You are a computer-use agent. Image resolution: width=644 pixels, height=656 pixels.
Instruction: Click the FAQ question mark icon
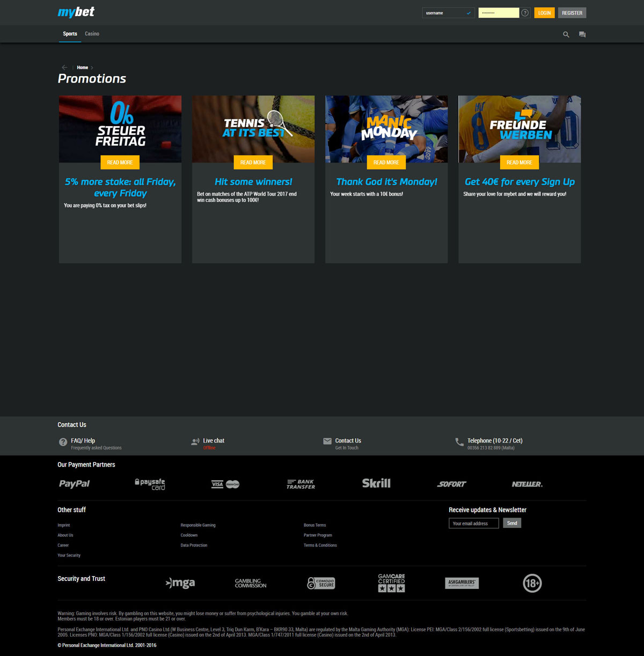(x=63, y=442)
